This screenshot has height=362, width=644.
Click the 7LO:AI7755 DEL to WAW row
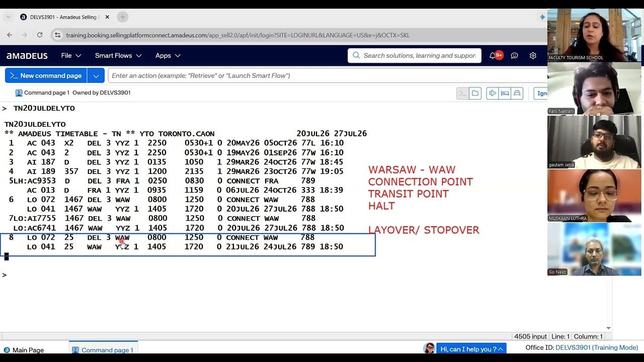[x=162, y=219]
